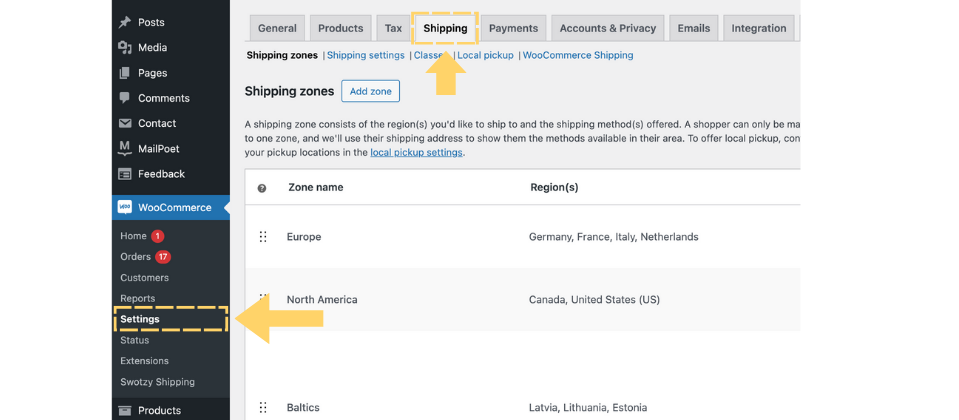Click the Add zone button

tap(371, 91)
